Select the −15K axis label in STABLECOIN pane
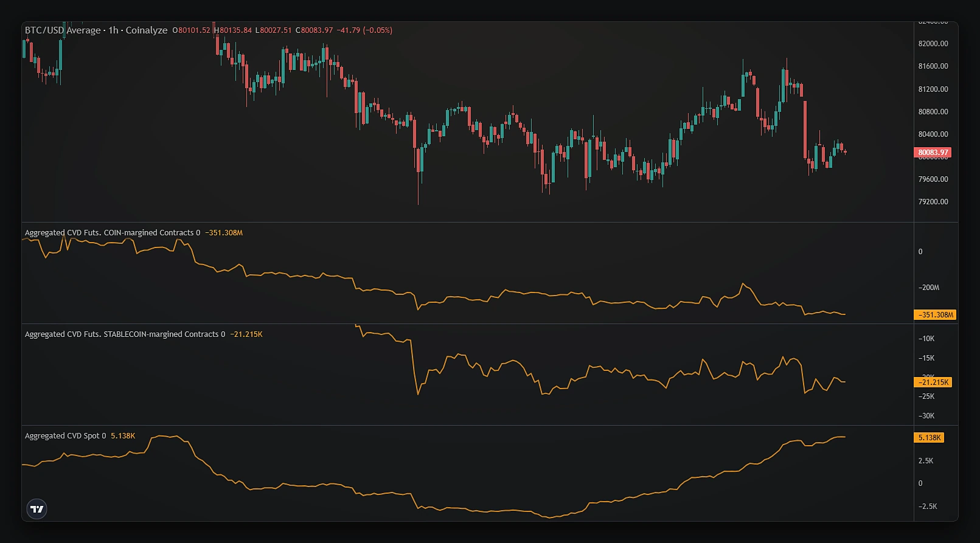The height and width of the screenshot is (543, 980). (x=926, y=358)
